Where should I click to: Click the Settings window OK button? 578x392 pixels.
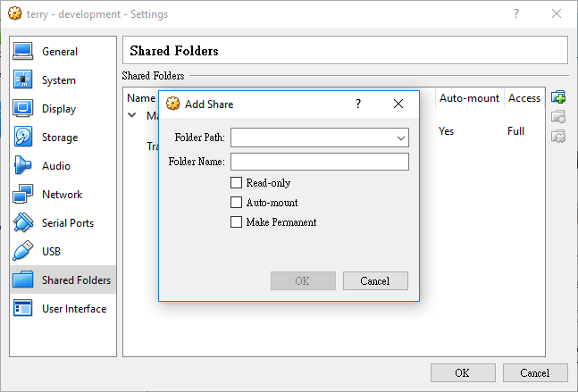(x=463, y=373)
